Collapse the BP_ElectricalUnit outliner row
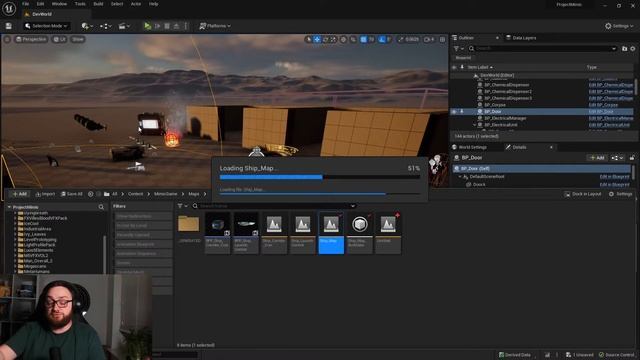This screenshot has width=640, height=360. pos(475,124)
